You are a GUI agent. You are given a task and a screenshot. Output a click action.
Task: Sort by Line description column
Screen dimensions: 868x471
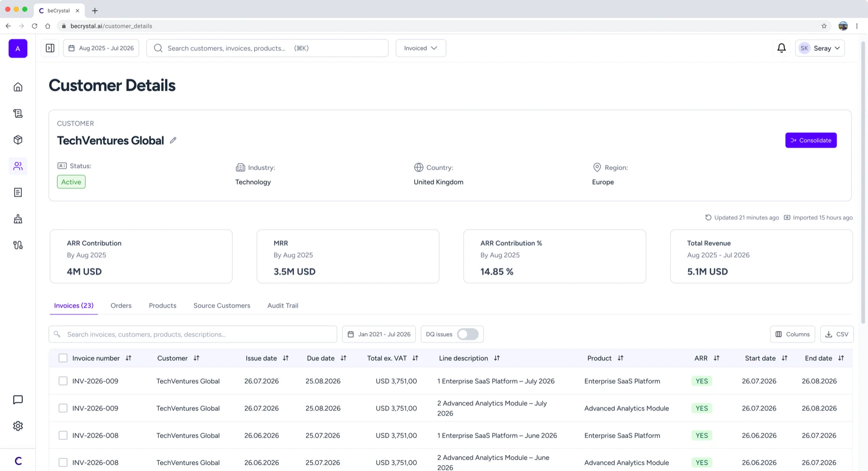pos(497,358)
